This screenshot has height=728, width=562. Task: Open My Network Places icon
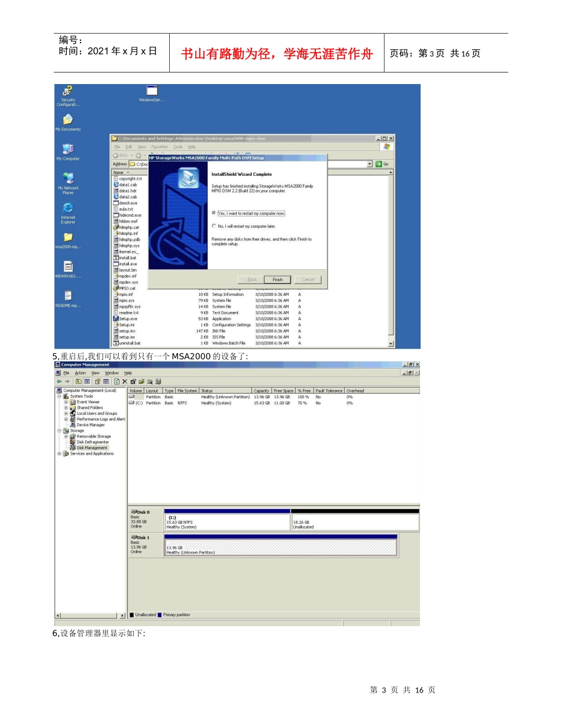point(68,178)
